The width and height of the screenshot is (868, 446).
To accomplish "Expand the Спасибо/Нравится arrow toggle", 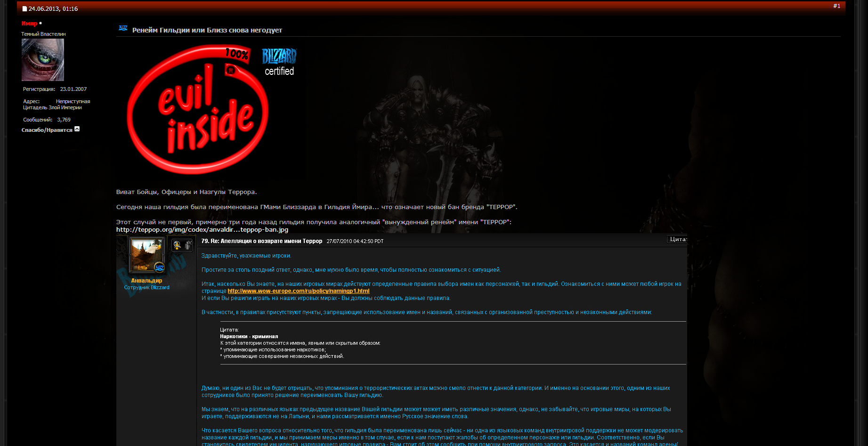I will click(77, 129).
